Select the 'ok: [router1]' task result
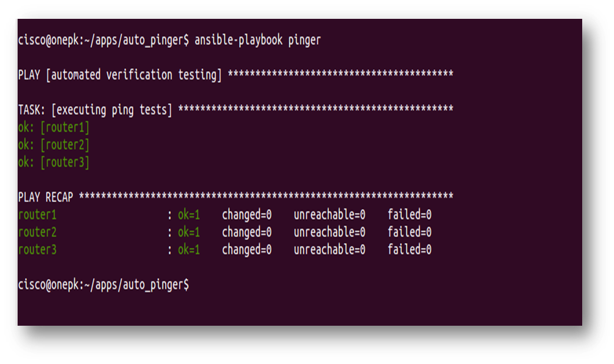 (54, 127)
